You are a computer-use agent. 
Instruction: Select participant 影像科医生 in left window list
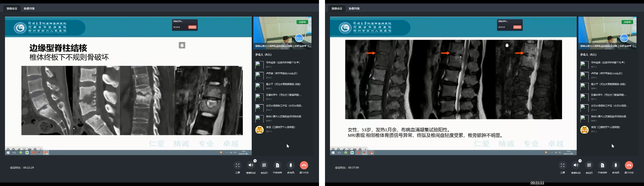pyautogui.click(x=282, y=97)
